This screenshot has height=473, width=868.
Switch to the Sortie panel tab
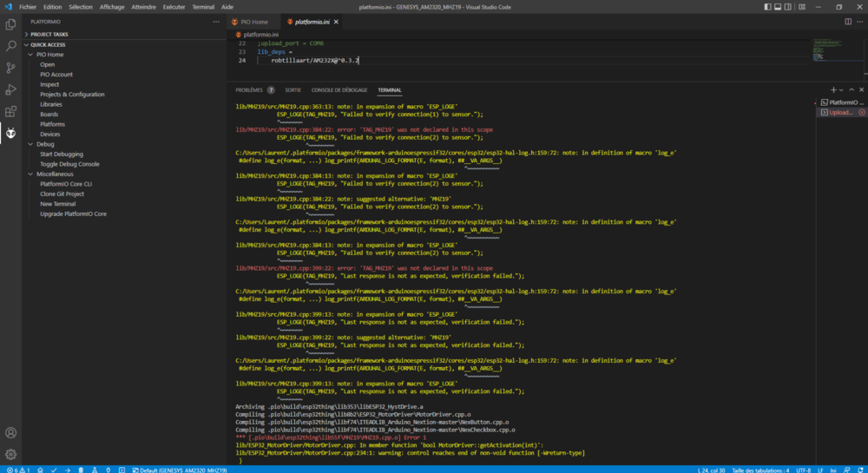click(293, 90)
